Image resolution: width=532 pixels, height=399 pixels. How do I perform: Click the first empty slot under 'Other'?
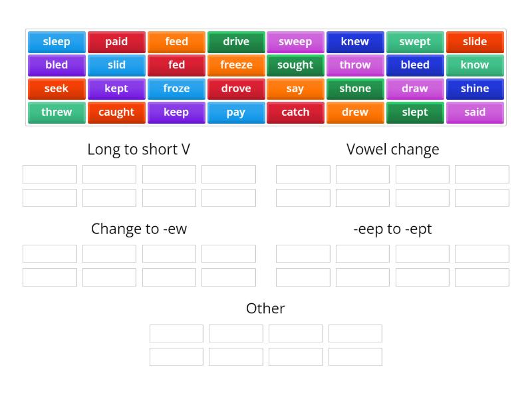[x=176, y=333]
